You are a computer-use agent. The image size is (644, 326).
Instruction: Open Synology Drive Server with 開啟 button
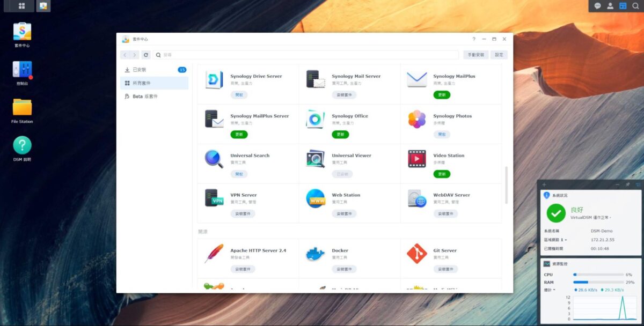tap(239, 95)
